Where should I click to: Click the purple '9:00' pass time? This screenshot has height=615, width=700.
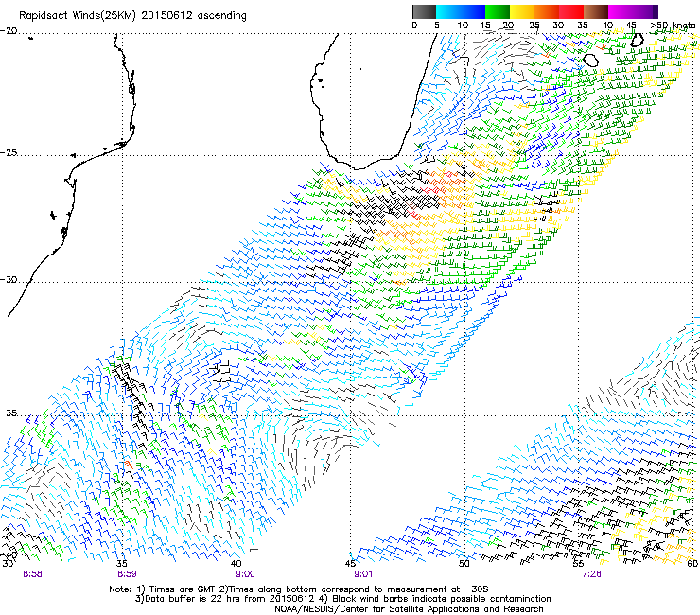246,574
